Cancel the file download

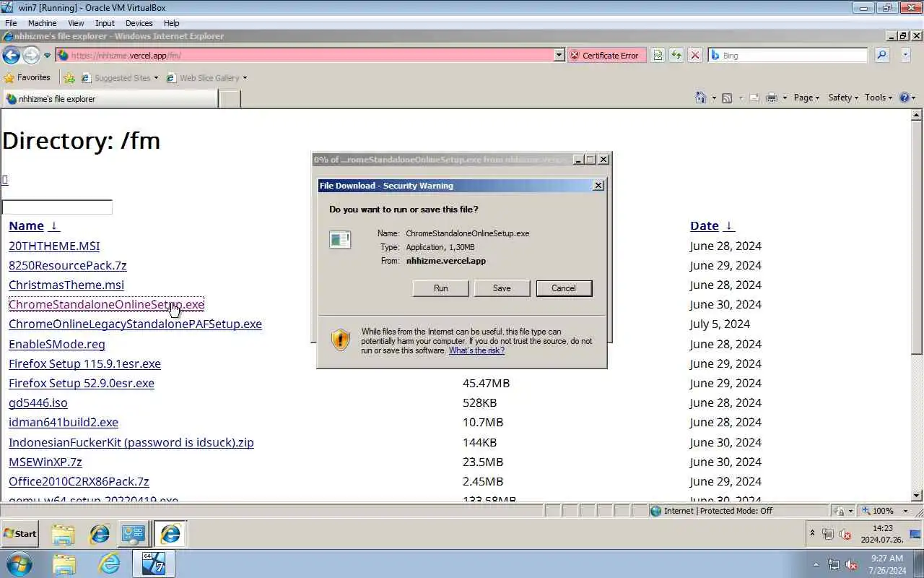click(x=564, y=288)
